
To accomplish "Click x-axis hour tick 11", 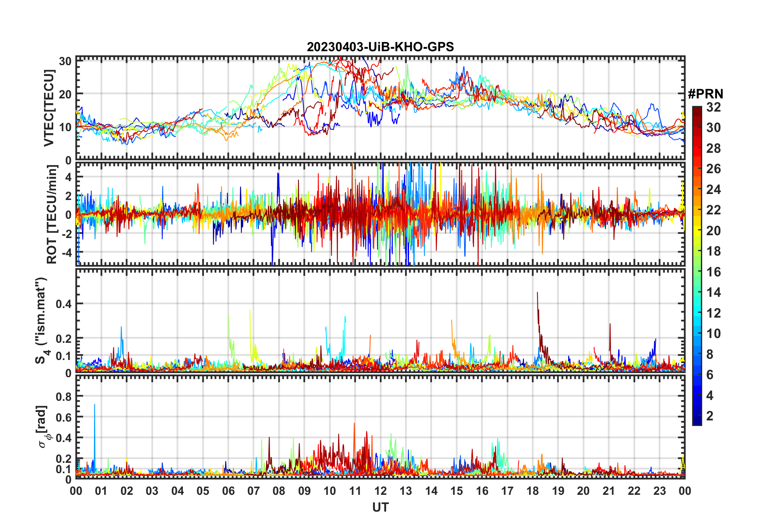I will (355, 491).
